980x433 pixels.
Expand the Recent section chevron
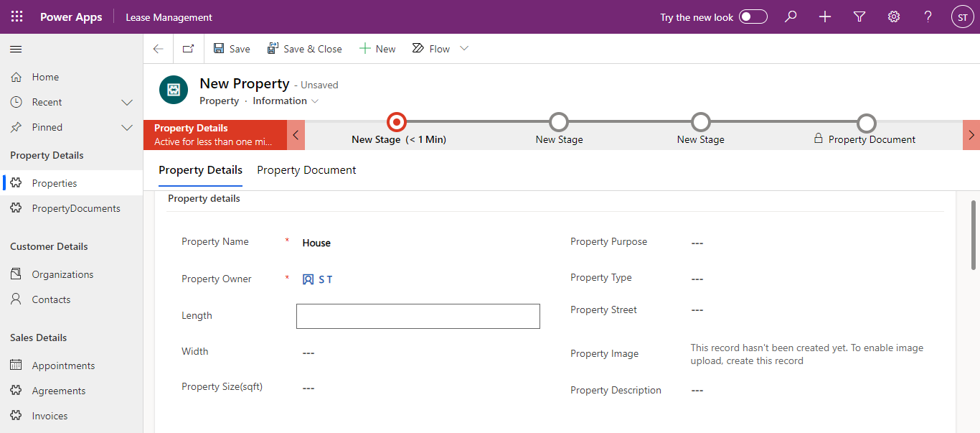tap(127, 102)
